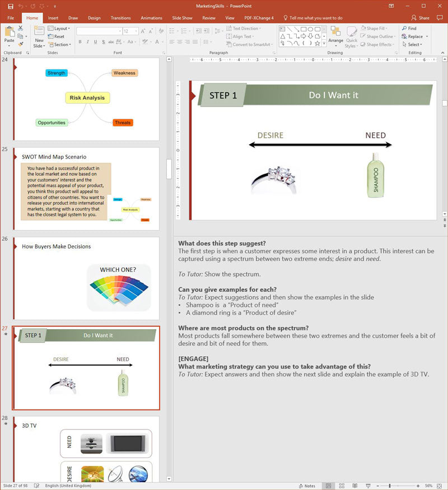Open Quick Styles gallery
448x490 pixels.
[352, 37]
